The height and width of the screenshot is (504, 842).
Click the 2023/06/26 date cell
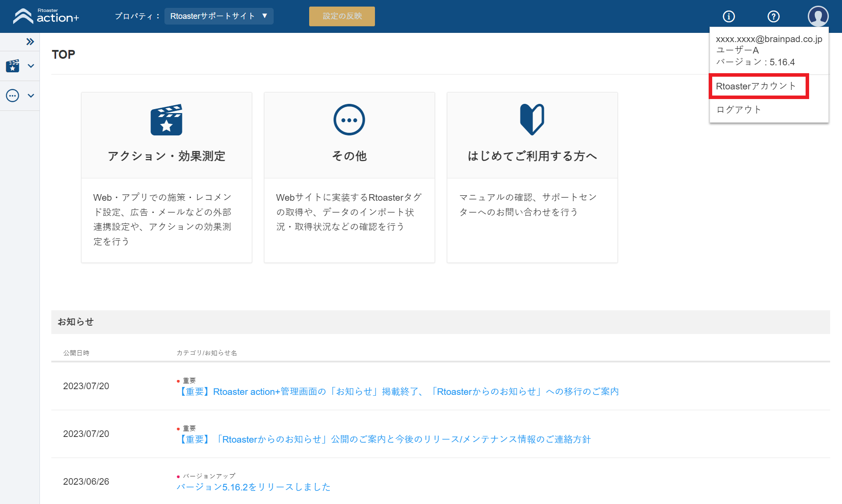pyautogui.click(x=86, y=482)
